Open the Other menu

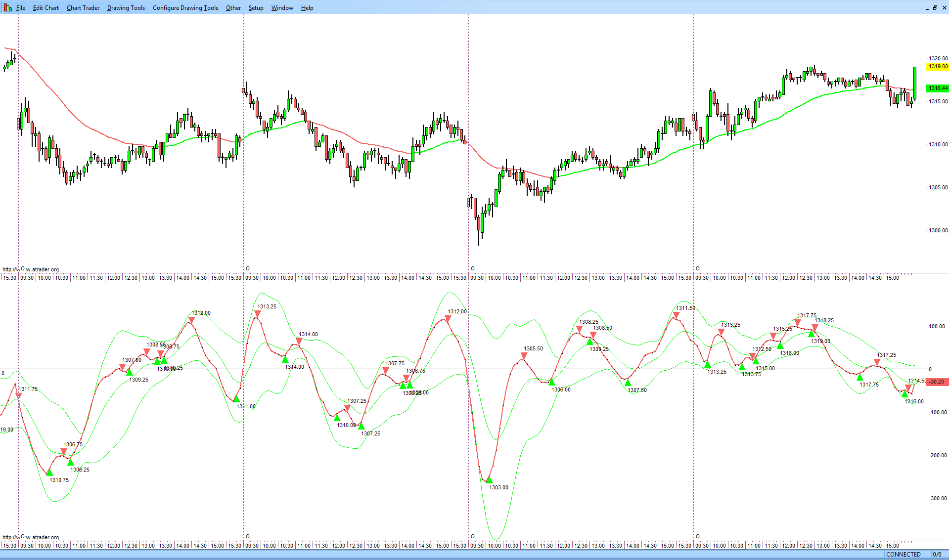coord(233,8)
